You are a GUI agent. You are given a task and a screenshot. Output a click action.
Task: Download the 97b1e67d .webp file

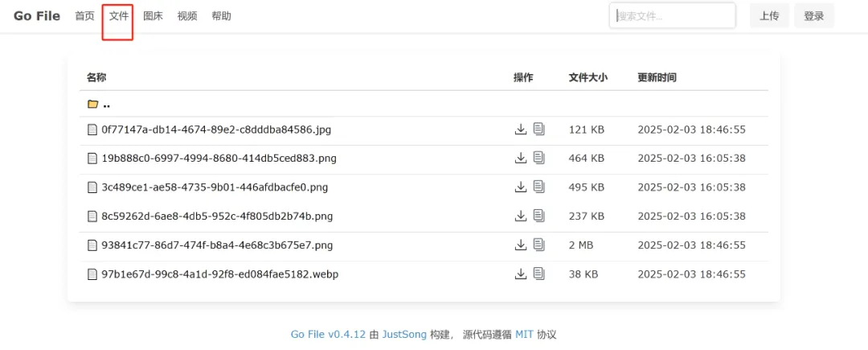pos(520,274)
